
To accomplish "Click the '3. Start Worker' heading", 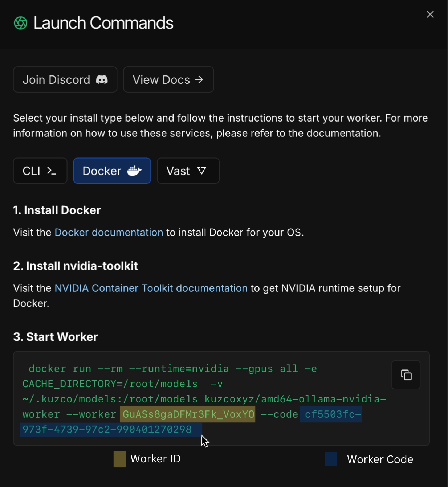I will pyautogui.click(x=56, y=337).
